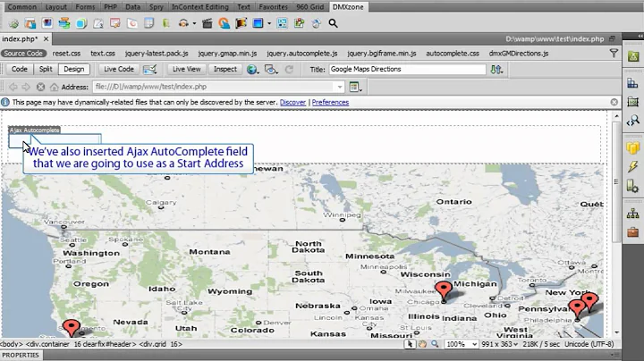Open the Layout insert tab

coord(55,7)
